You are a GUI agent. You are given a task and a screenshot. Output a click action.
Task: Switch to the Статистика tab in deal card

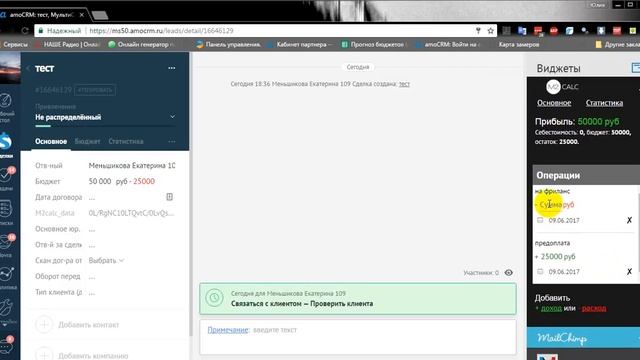click(126, 141)
